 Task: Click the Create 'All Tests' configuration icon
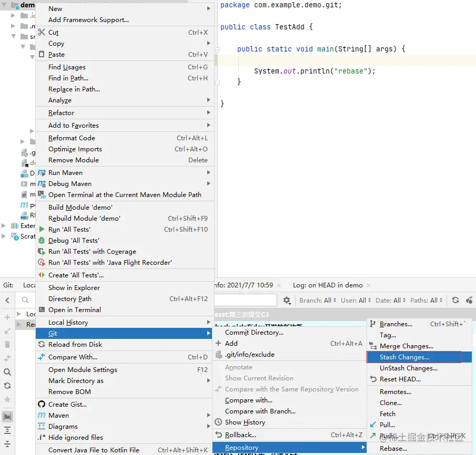42,275
